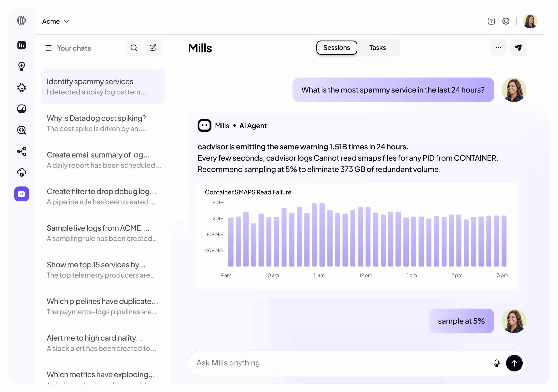Click the share paper-plane button
558x392 pixels.
(518, 48)
